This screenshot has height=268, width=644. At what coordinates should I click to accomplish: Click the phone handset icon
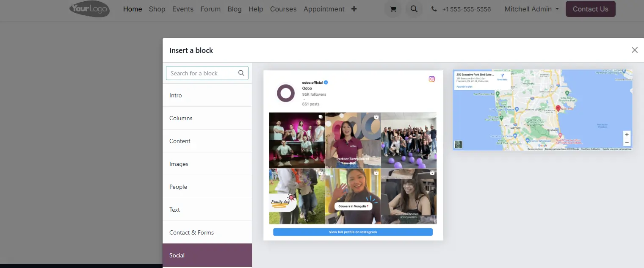[434, 9]
